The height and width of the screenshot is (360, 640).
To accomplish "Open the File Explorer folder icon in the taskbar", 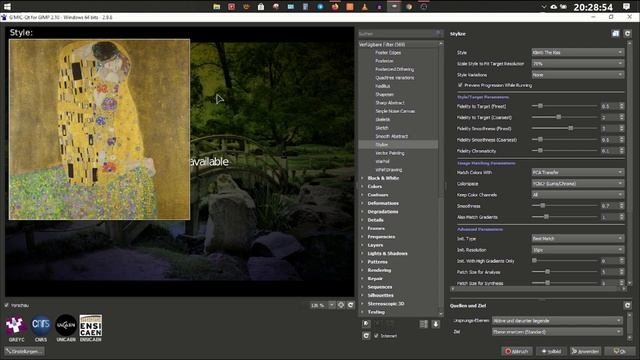I will pyautogui.click(x=217, y=7).
